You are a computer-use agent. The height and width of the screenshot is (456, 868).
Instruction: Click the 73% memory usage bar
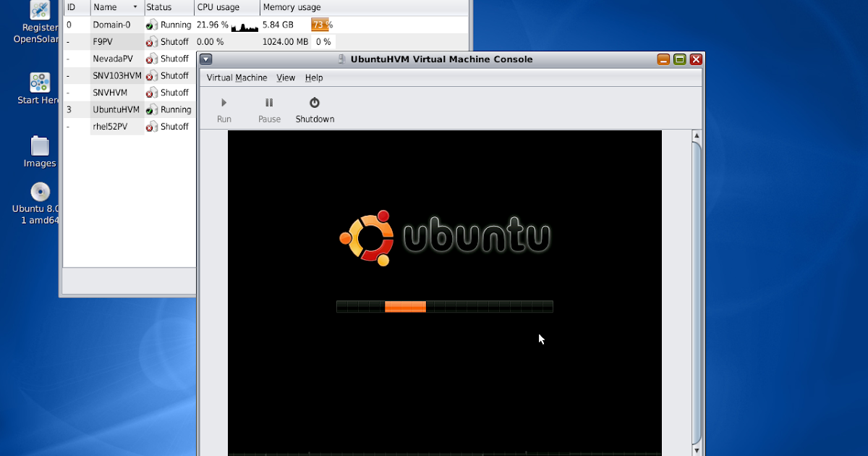322,25
